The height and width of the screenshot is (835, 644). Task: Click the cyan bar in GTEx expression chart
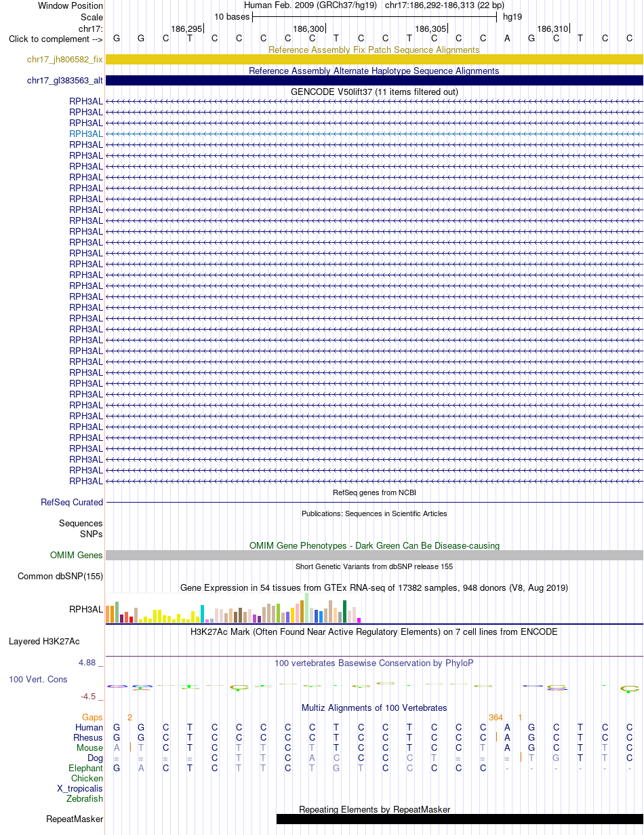point(202,614)
